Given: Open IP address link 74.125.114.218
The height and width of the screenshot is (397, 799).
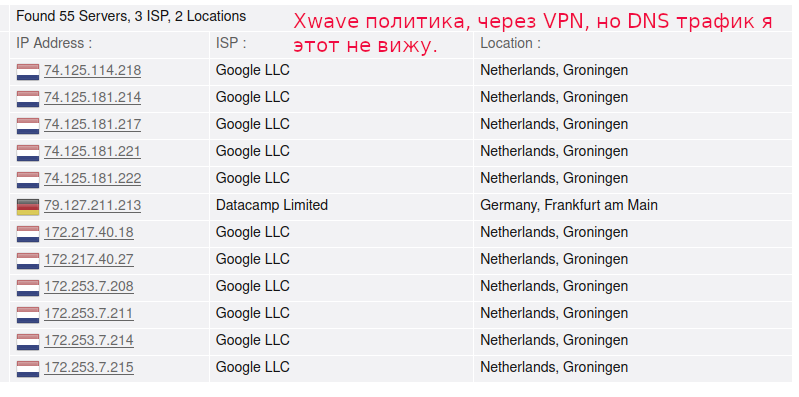Looking at the screenshot, I should (93, 70).
